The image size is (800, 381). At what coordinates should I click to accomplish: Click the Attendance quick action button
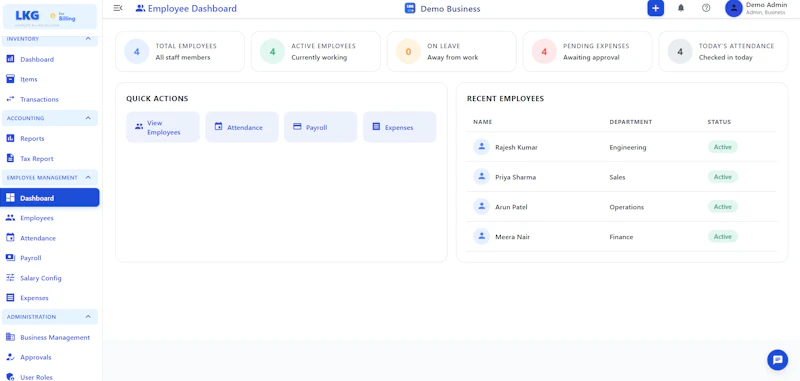point(242,127)
